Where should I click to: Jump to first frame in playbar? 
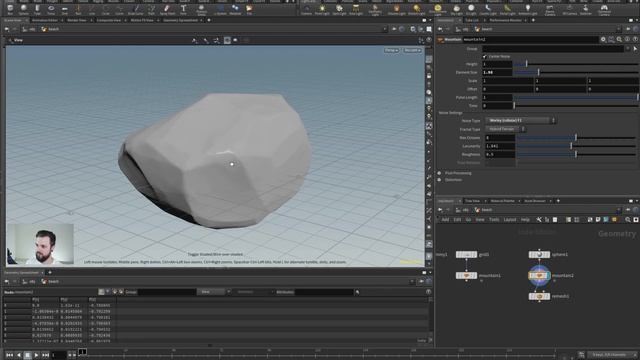(x=9, y=355)
